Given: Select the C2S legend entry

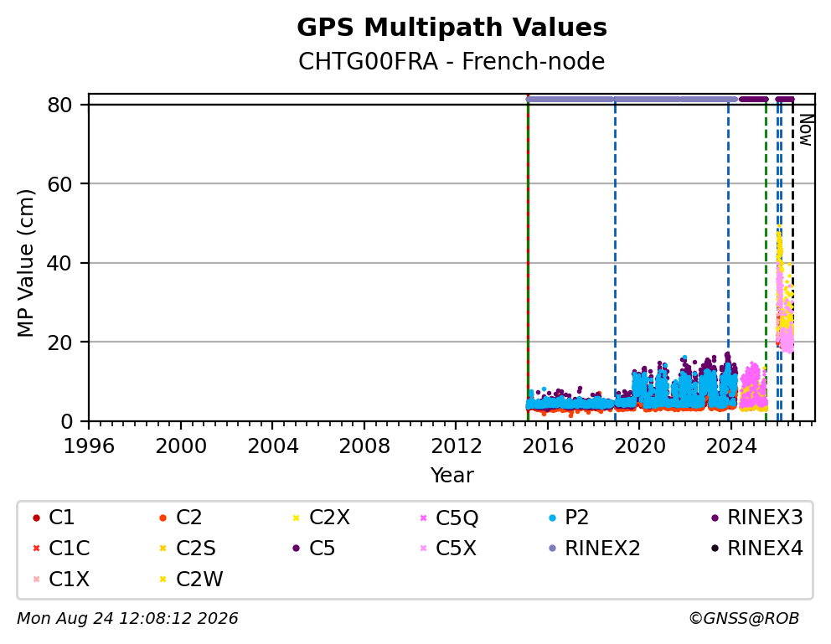Looking at the screenshot, I should (187, 549).
